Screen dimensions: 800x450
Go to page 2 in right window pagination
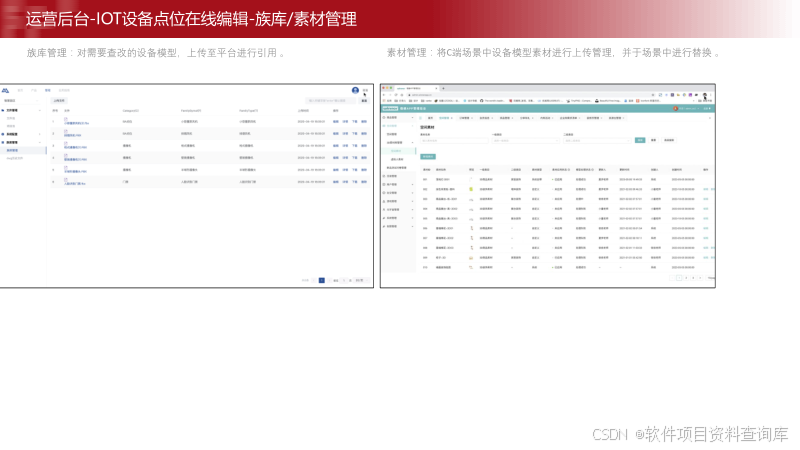click(686, 278)
